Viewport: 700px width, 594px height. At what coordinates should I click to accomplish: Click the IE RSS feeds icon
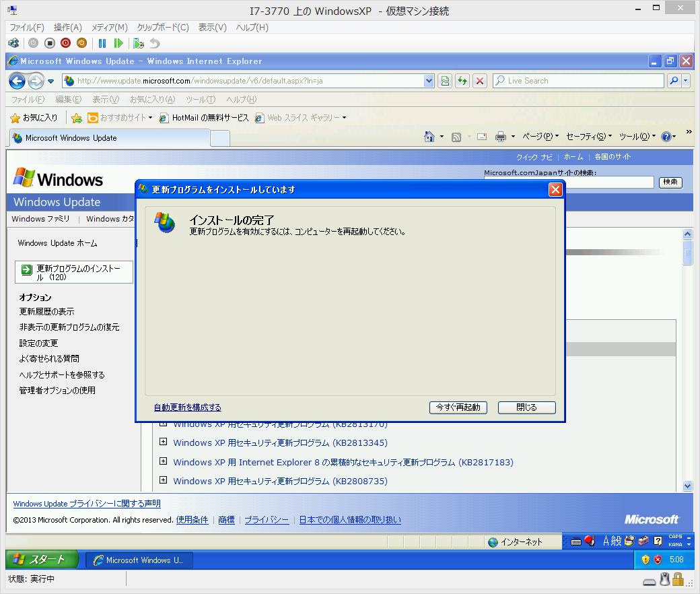tap(456, 137)
